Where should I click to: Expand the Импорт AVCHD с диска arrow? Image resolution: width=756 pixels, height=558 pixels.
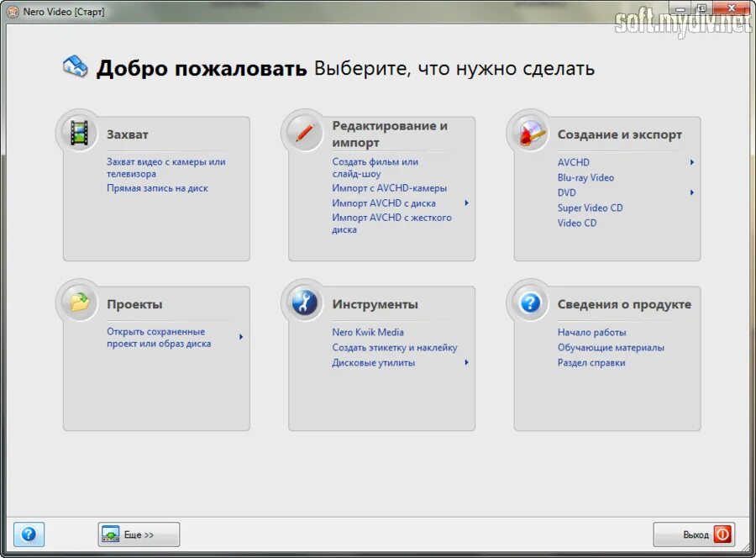pos(466,203)
